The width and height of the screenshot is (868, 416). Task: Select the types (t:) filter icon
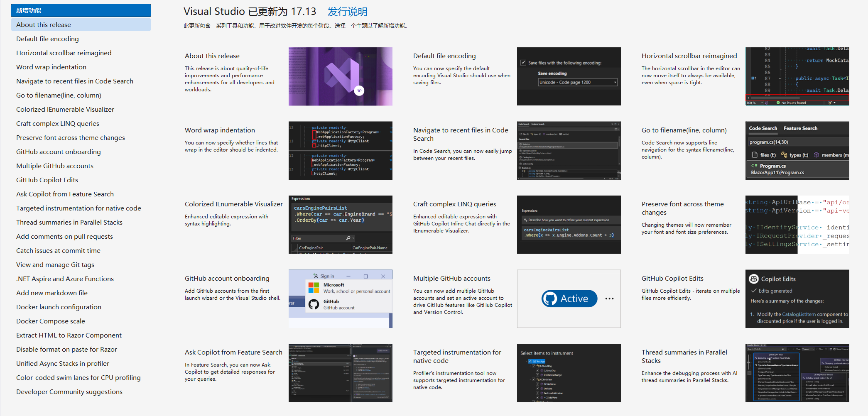coord(784,155)
